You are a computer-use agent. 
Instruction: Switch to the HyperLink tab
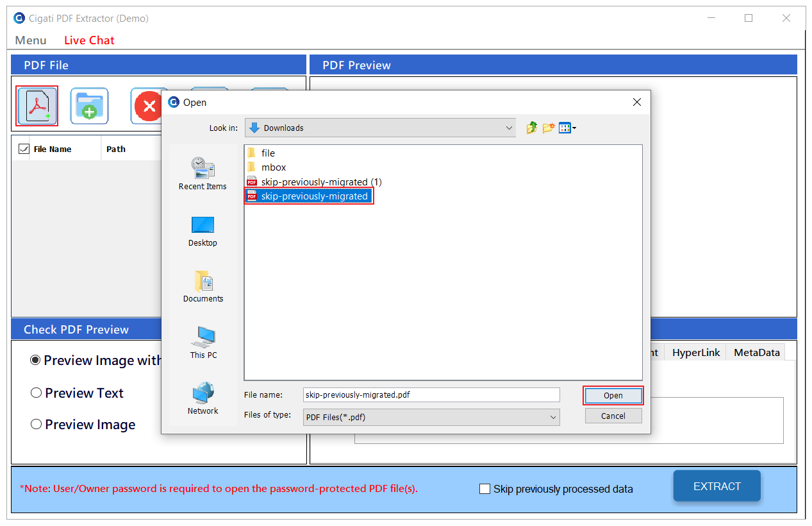[x=696, y=352]
